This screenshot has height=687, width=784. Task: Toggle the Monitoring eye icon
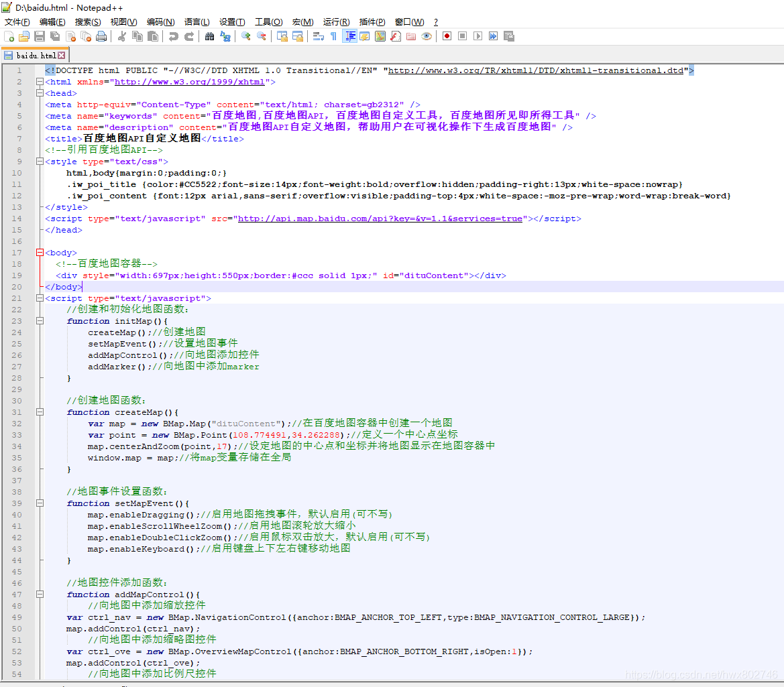tap(427, 36)
